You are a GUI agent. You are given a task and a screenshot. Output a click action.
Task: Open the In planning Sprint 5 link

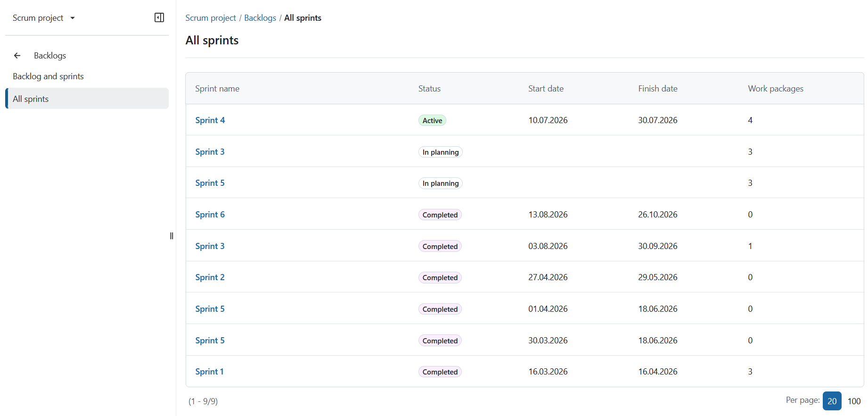[210, 183]
